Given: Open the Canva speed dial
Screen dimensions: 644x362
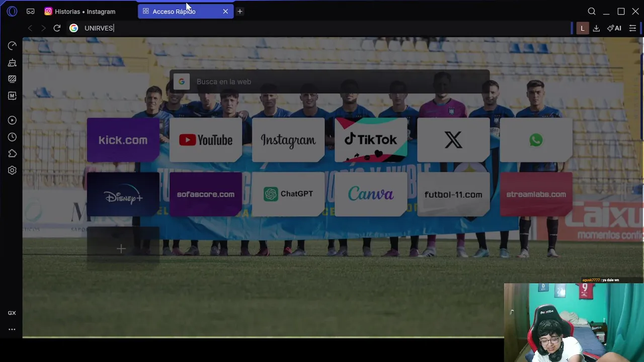Looking at the screenshot, I should [371, 194].
